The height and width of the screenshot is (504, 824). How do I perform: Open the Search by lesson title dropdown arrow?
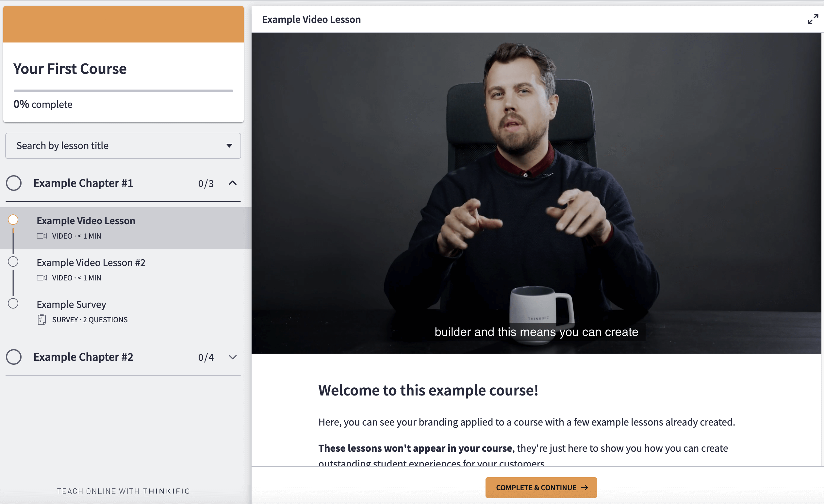click(x=229, y=145)
